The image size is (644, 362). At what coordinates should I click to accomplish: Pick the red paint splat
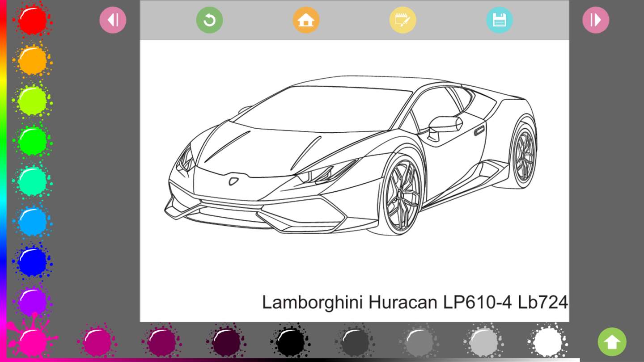pyautogui.click(x=32, y=20)
